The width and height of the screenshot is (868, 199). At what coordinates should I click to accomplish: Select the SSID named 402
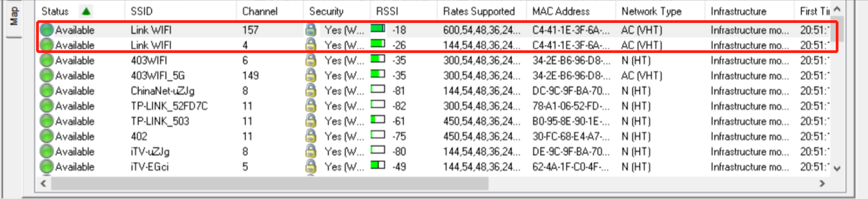coord(139,136)
